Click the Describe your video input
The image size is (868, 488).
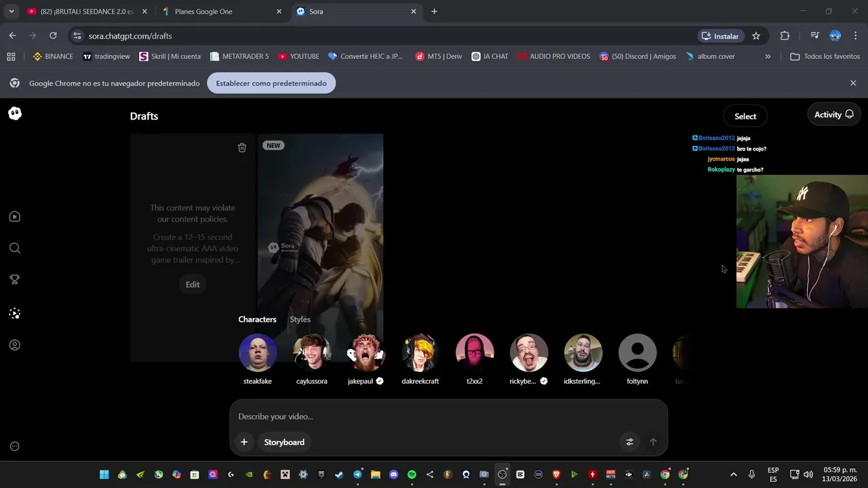click(x=449, y=416)
